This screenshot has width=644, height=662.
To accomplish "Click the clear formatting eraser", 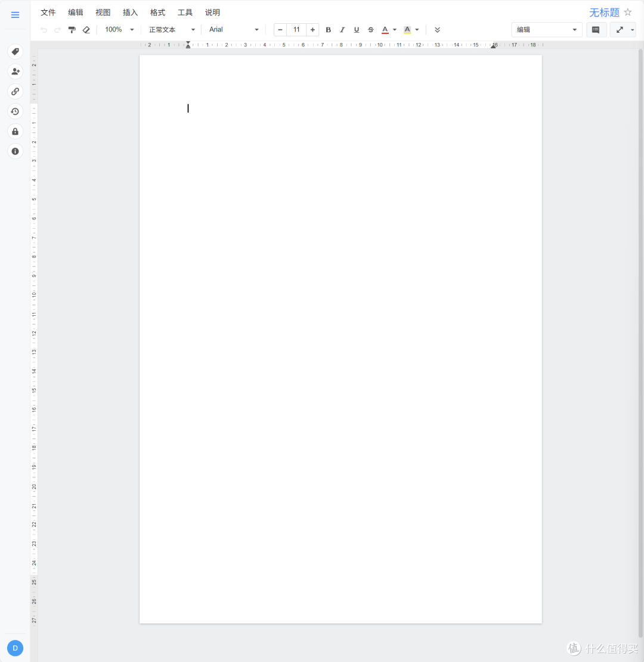I will coord(86,30).
